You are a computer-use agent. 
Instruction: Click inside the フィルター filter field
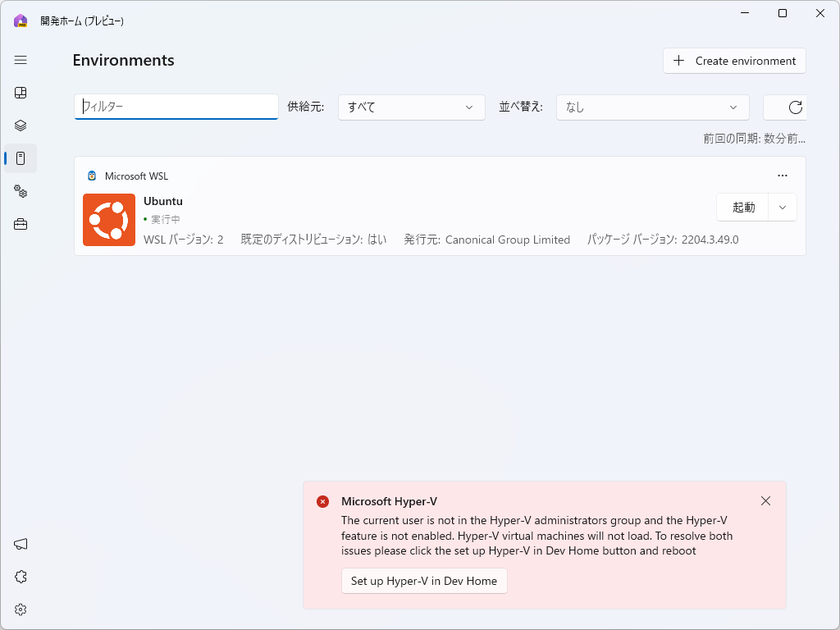pos(175,107)
